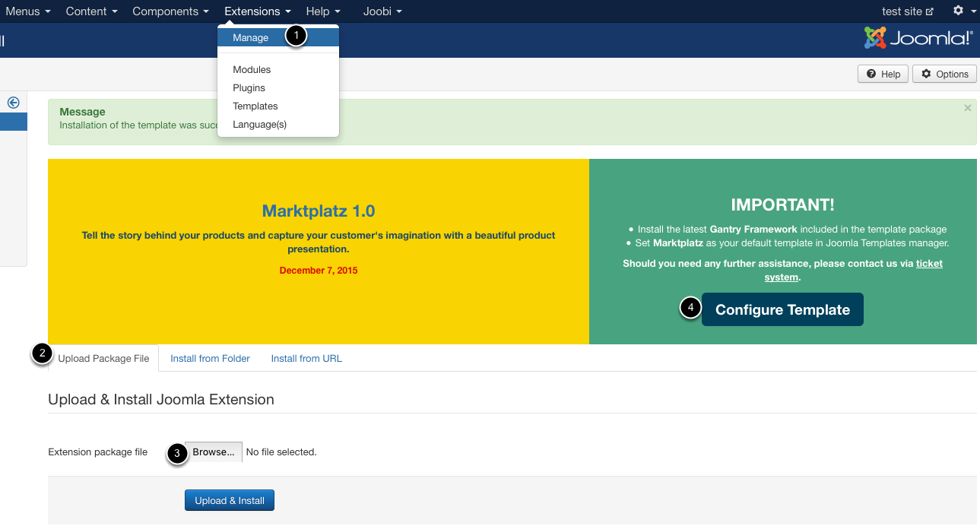This screenshot has width=980, height=526.
Task: Dismiss the success message with the X
Action: tap(968, 108)
